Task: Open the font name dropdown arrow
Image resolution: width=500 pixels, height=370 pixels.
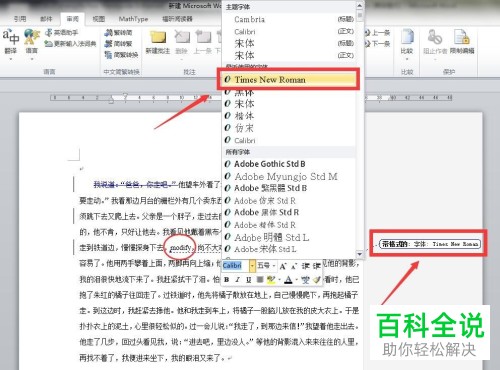Action: click(x=252, y=266)
